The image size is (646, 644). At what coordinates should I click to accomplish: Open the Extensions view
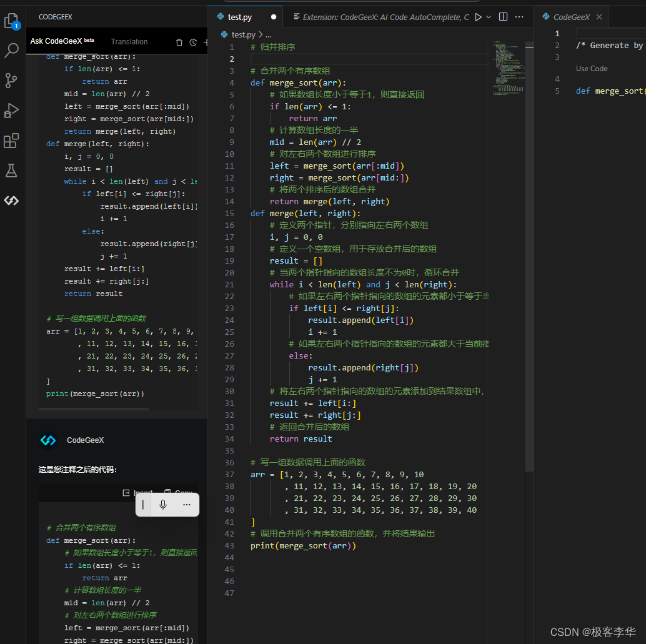[x=11, y=141]
